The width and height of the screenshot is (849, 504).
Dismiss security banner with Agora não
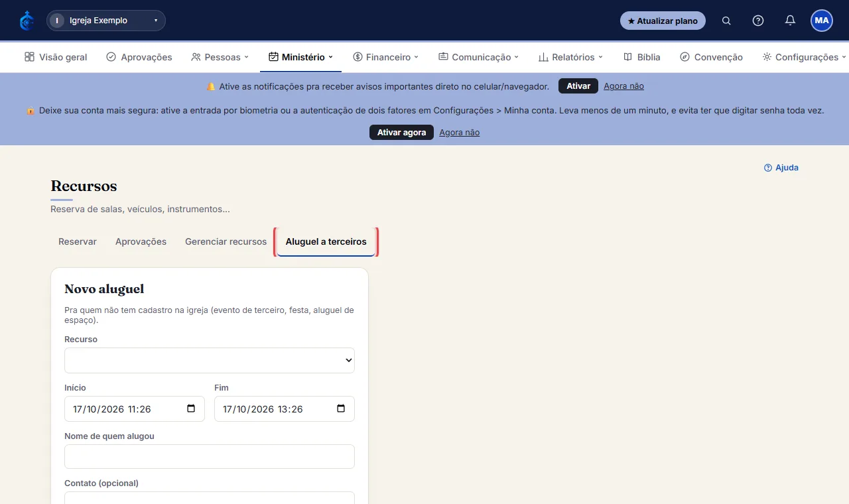[459, 133]
